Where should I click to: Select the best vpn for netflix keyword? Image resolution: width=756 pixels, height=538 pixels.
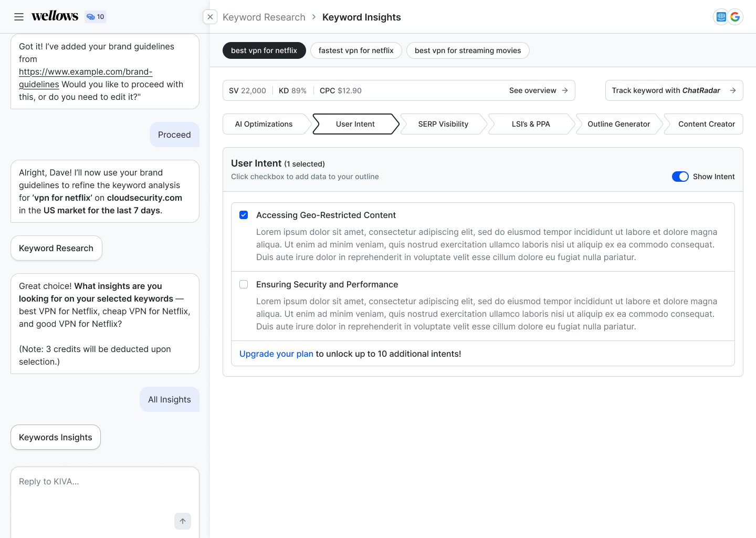pyautogui.click(x=264, y=50)
